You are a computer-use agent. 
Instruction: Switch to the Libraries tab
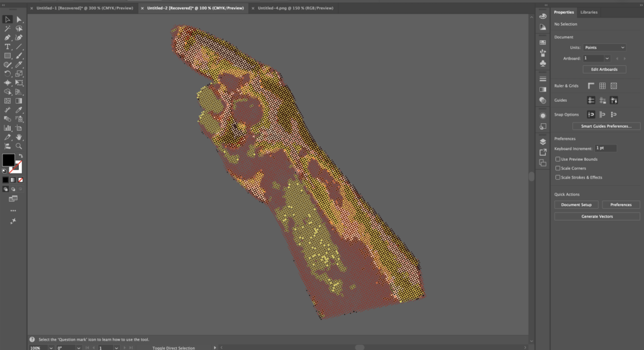point(589,12)
